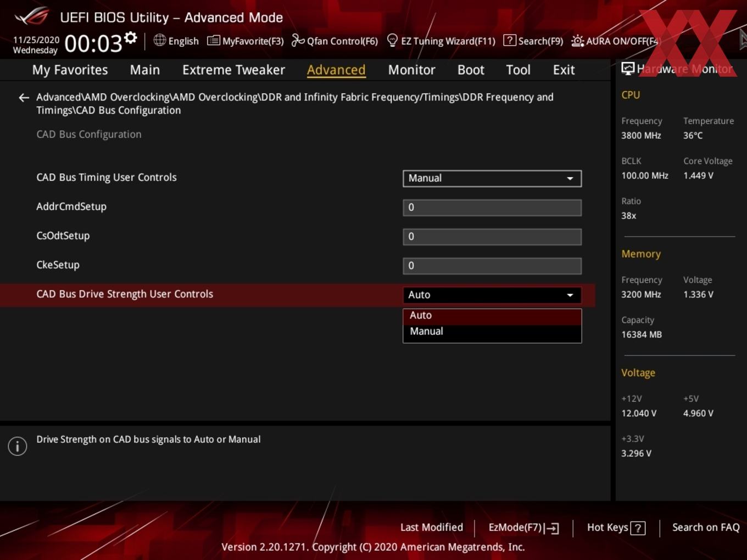Viewport: 747px width, 560px height.
Task: Click the CAD Bus Drive Strength User Controls label
Action: (125, 294)
